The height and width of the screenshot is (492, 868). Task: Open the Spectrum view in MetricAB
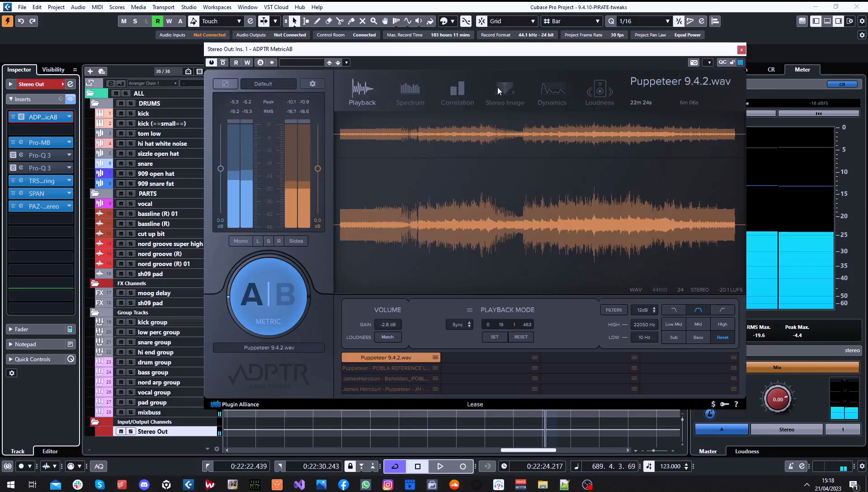click(x=410, y=93)
